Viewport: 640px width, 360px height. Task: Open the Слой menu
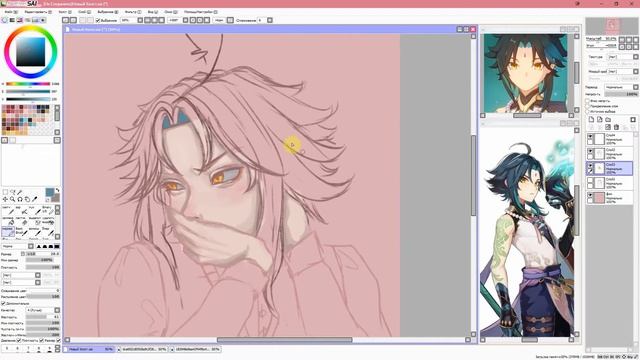84,12
